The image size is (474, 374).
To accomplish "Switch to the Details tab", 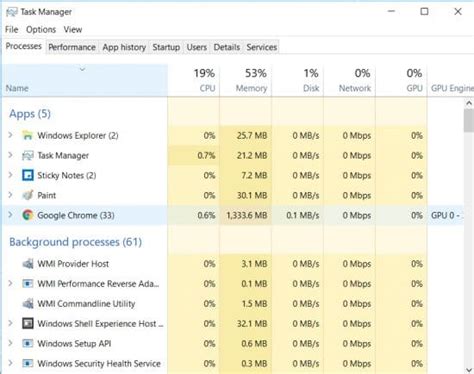I will click(227, 47).
